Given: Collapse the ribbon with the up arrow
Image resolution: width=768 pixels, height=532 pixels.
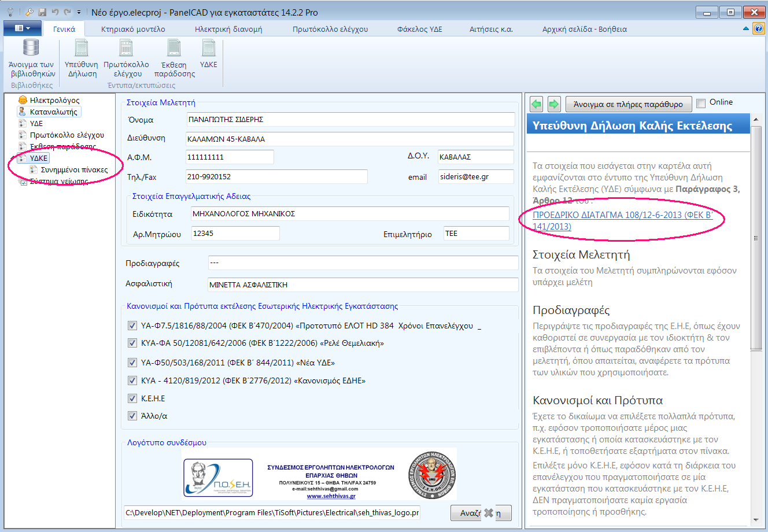Looking at the screenshot, I should tap(746, 28).
